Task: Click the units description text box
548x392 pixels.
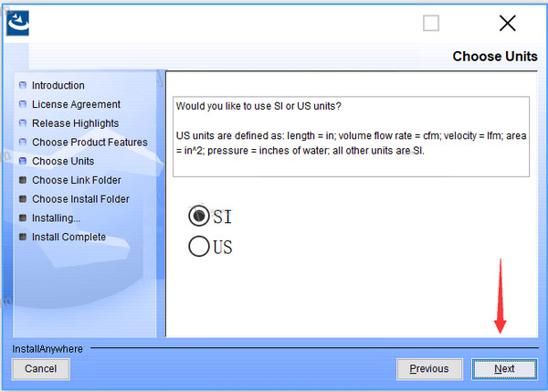Action: [x=351, y=136]
